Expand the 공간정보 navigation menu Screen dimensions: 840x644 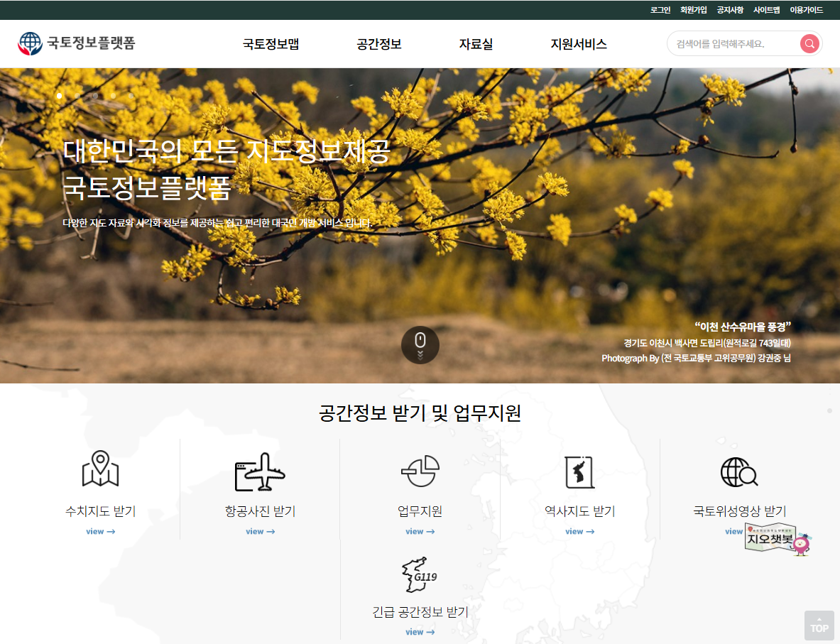coord(379,44)
